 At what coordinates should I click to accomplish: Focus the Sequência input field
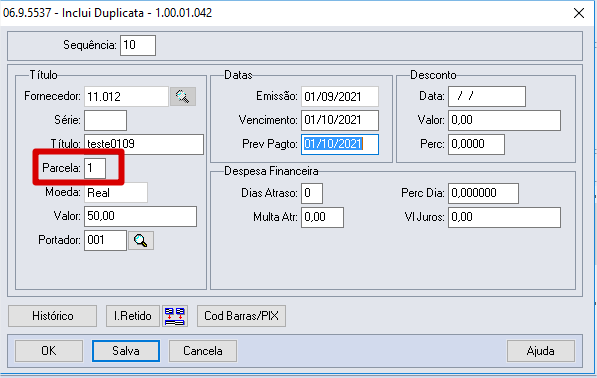tap(138, 45)
